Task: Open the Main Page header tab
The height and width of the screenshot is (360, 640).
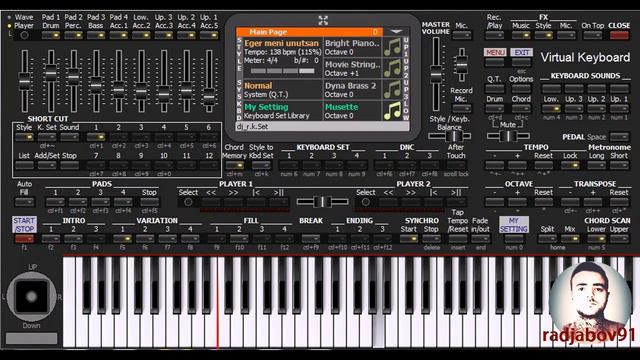Action: [309, 32]
